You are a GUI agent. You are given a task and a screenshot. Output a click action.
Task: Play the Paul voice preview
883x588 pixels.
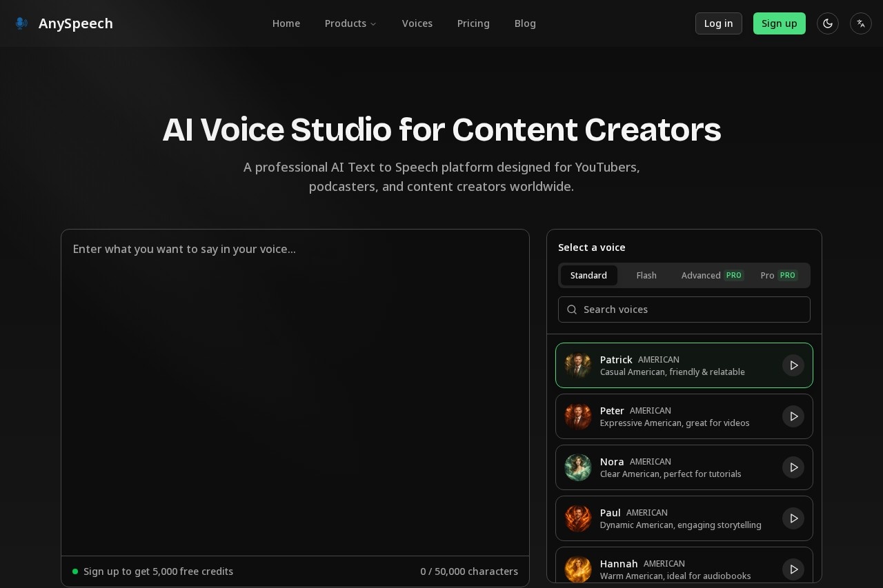click(793, 518)
